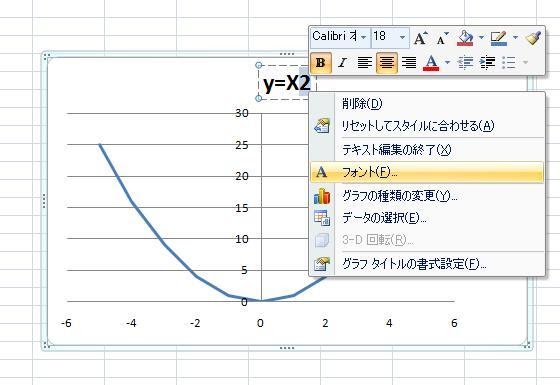Expand fill color dropdown arrow
Viewport: 560px width, 385px height.
[x=481, y=37]
